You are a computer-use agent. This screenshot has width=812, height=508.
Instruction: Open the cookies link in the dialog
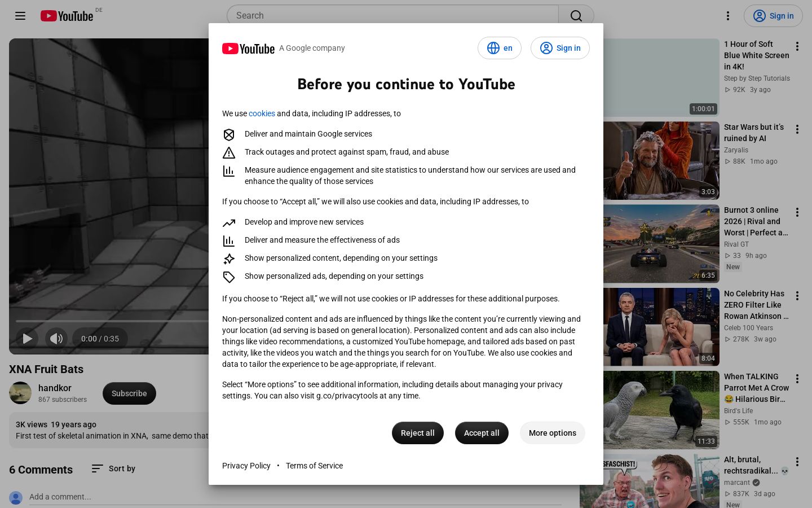click(262, 113)
